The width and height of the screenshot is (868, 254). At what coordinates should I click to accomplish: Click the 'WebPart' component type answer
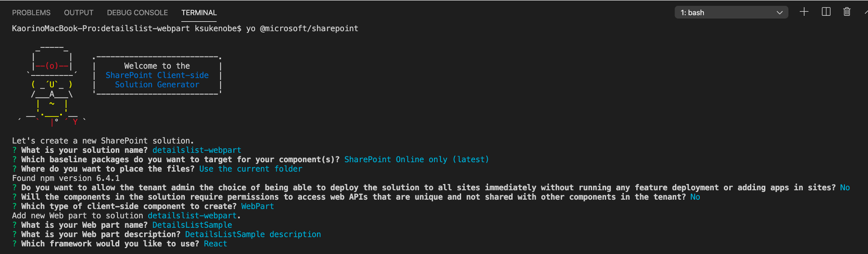(257, 207)
